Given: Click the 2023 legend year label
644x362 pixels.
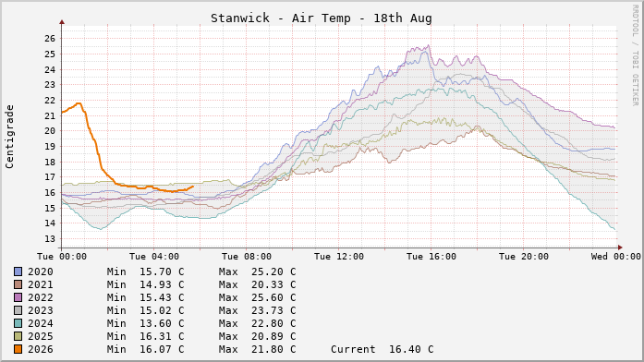Looking at the screenshot, I should click(x=41, y=310).
